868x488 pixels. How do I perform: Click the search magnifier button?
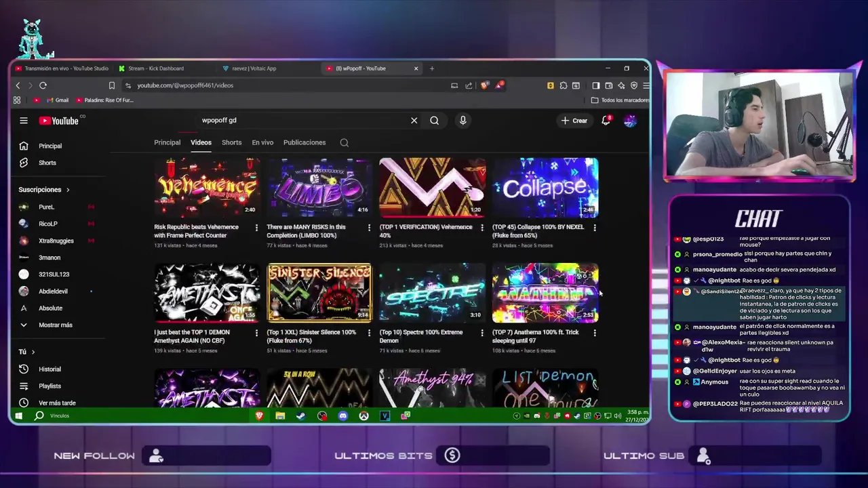coord(434,121)
